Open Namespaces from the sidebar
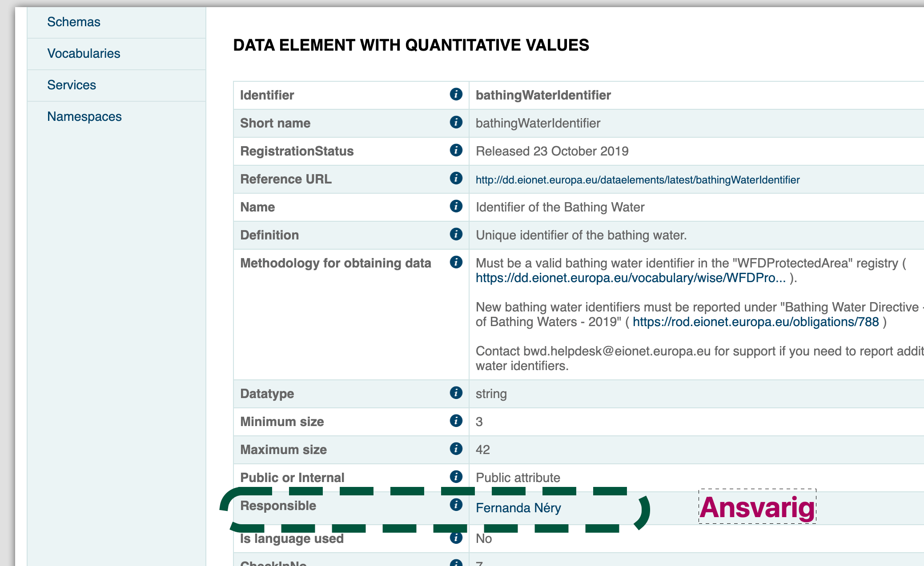The image size is (924, 566). point(84,116)
